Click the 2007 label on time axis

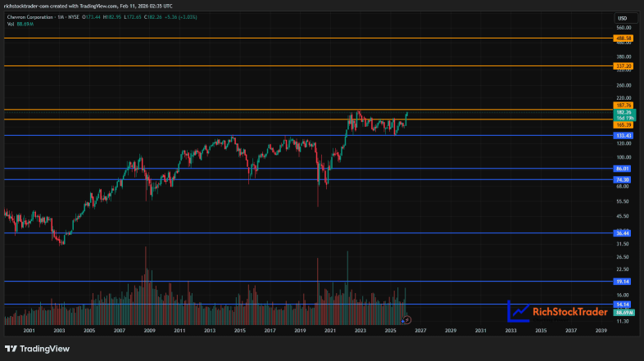point(120,331)
